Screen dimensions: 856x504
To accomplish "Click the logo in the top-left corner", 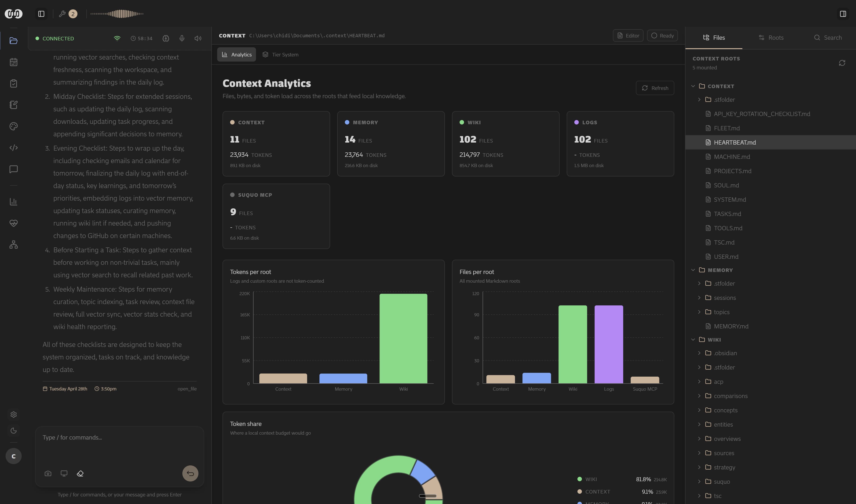I will point(14,14).
